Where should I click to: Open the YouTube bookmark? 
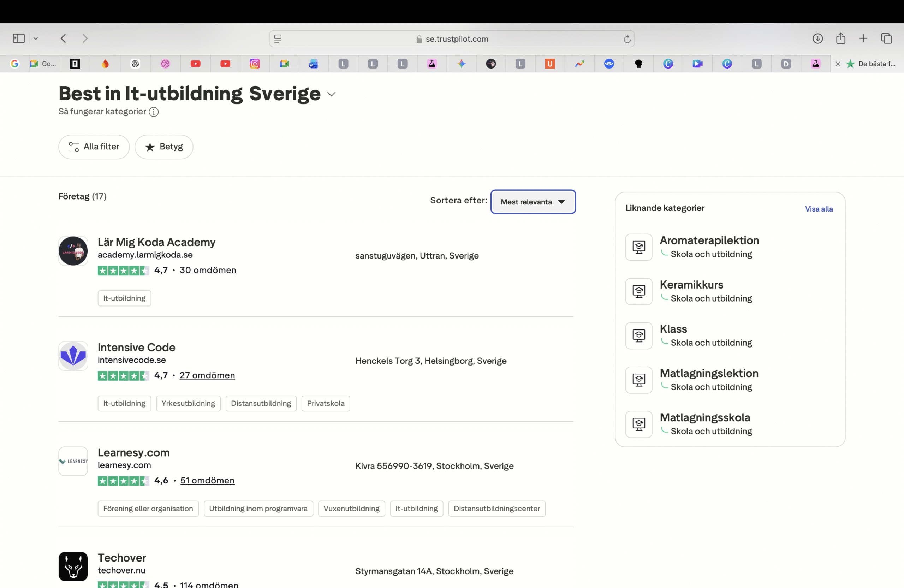click(195, 64)
